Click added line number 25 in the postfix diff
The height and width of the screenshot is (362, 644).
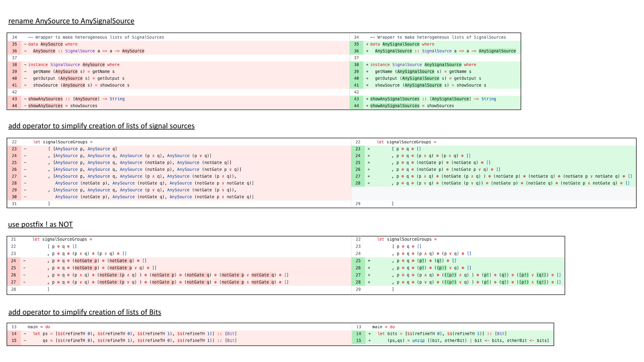358,261
